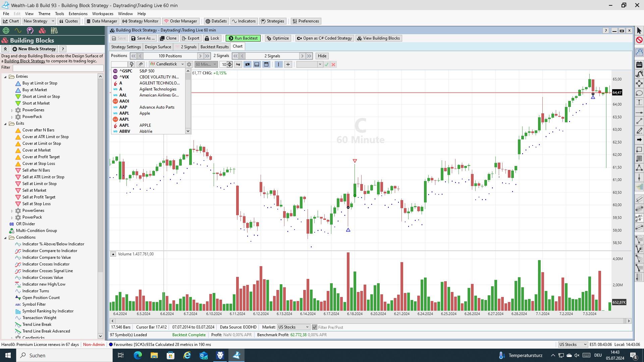The image size is (644, 362).
Task: Click the red X in chart toolbar
Action: pyautogui.click(x=333, y=64)
